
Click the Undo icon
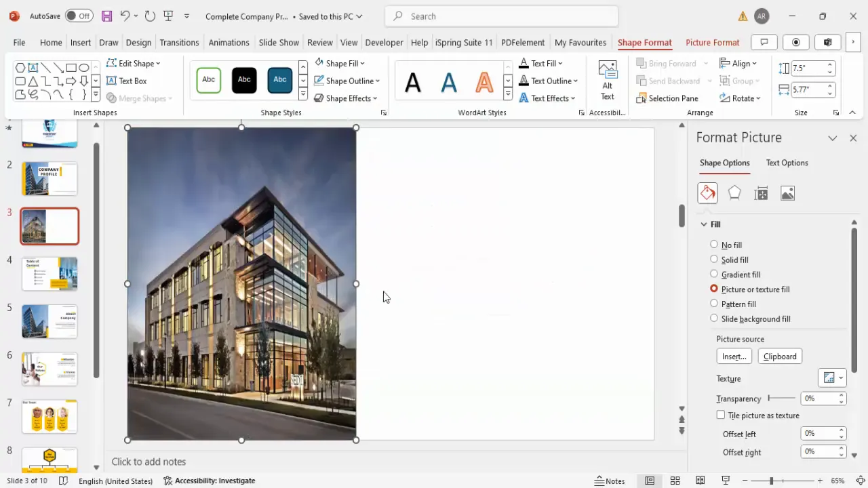click(x=125, y=16)
